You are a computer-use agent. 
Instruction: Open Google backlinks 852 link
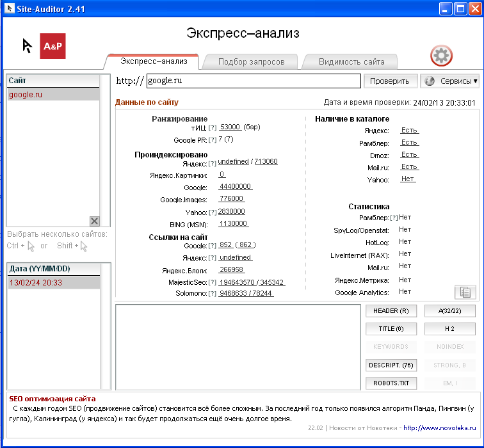tap(225, 244)
